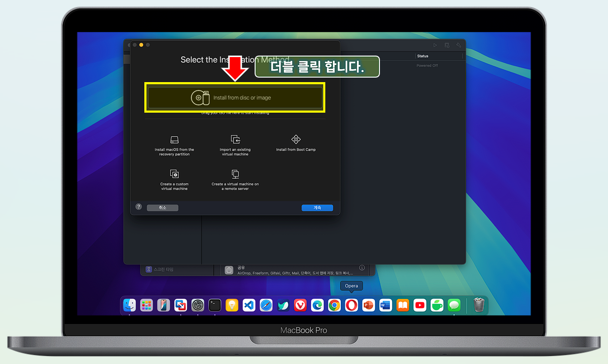Image resolution: width=608 pixels, height=364 pixels.
Task: Click the "Import an existing virtual machine" icon
Action: point(235,145)
